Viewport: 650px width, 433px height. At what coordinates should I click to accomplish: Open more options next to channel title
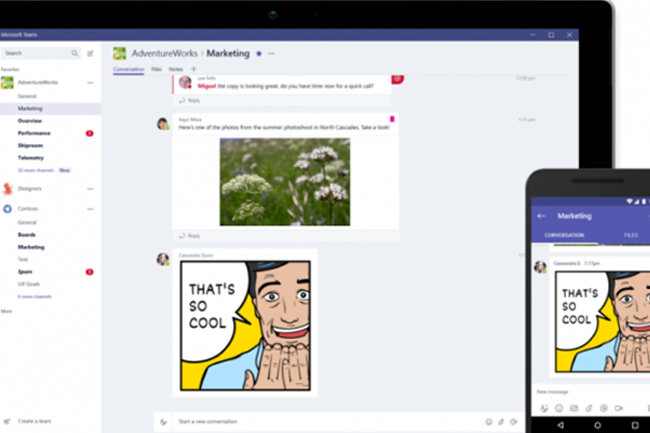[271, 53]
